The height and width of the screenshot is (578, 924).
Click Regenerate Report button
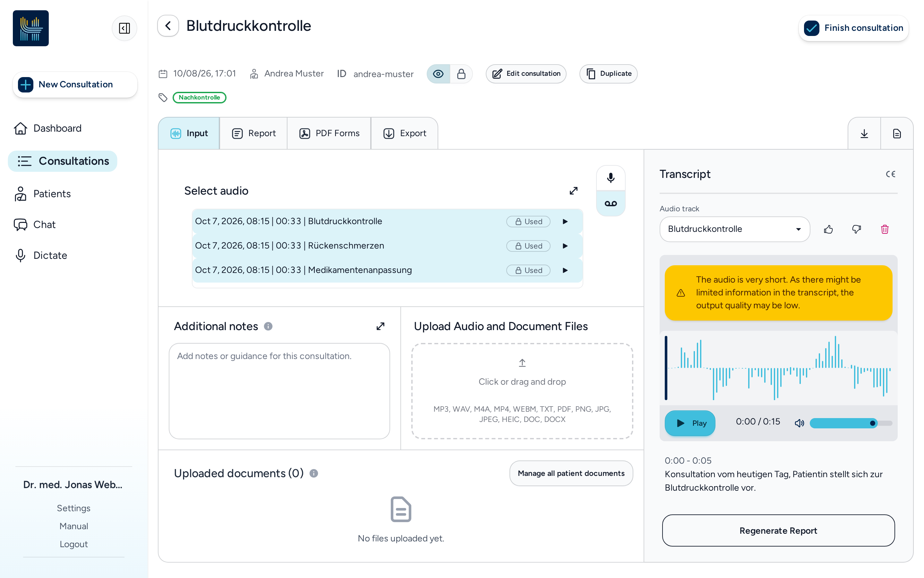pyautogui.click(x=778, y=530)
